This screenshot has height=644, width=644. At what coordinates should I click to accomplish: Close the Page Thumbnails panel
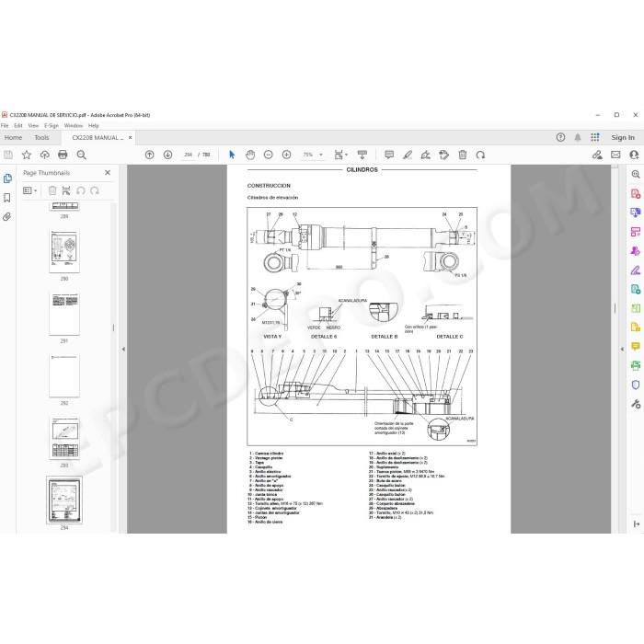point(108,173)
